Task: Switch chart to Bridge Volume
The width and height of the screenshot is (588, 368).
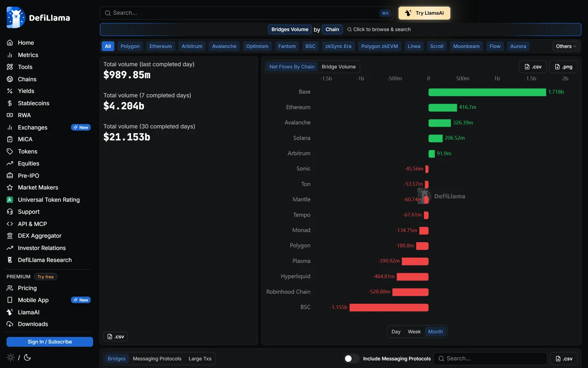Action: (x=339, y=67)
